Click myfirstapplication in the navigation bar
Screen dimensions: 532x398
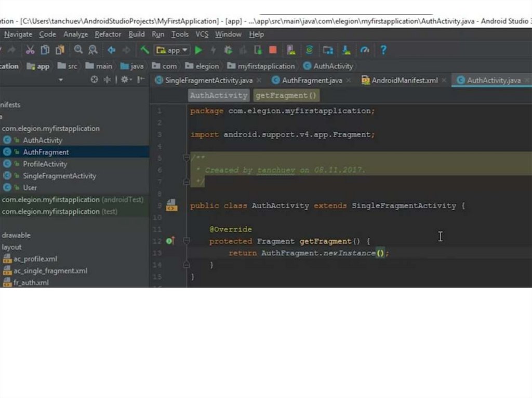coord(266,66)
